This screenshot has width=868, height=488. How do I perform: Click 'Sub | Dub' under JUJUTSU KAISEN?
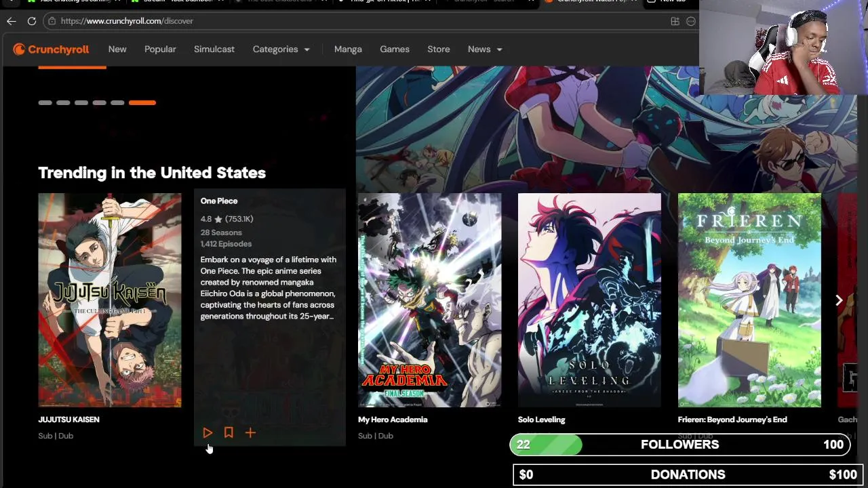click(56, 436)
